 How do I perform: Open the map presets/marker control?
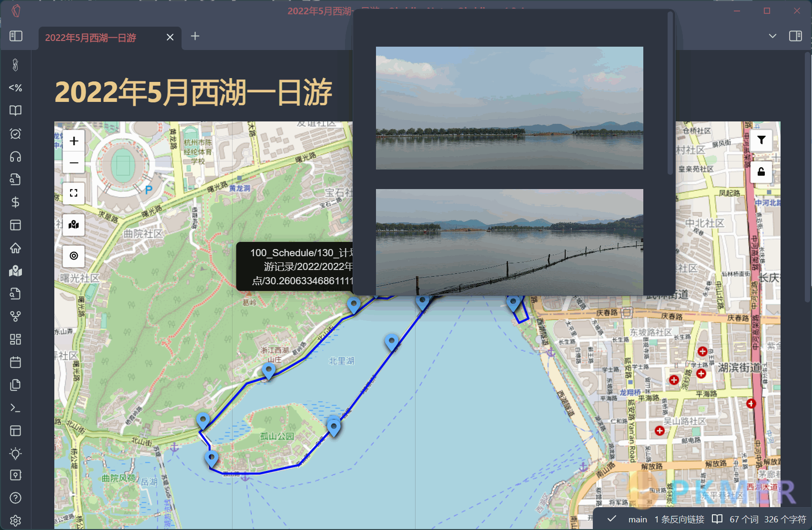pyautogui.click(x=74, y=224)
